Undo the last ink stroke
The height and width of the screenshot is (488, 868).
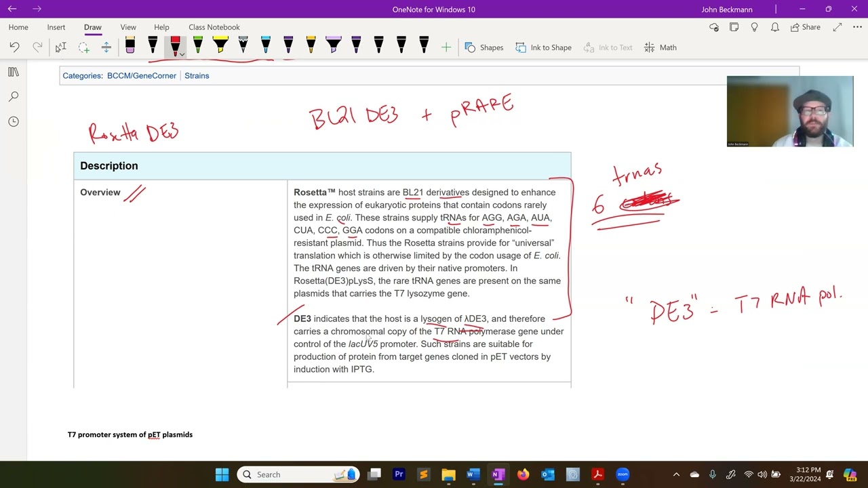click(14, 47)
